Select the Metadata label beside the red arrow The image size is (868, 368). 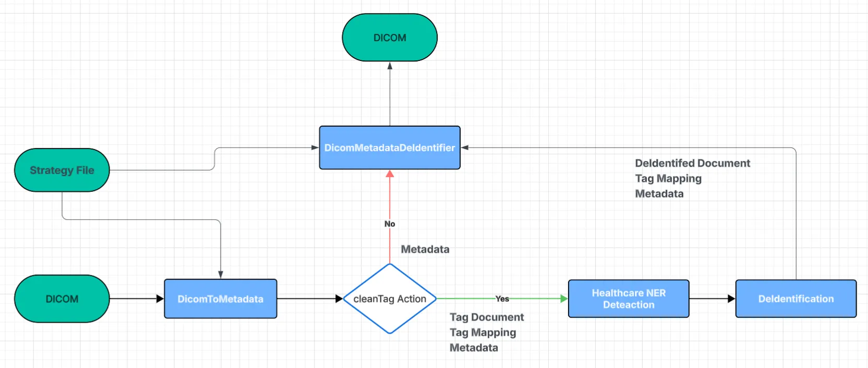425,249
